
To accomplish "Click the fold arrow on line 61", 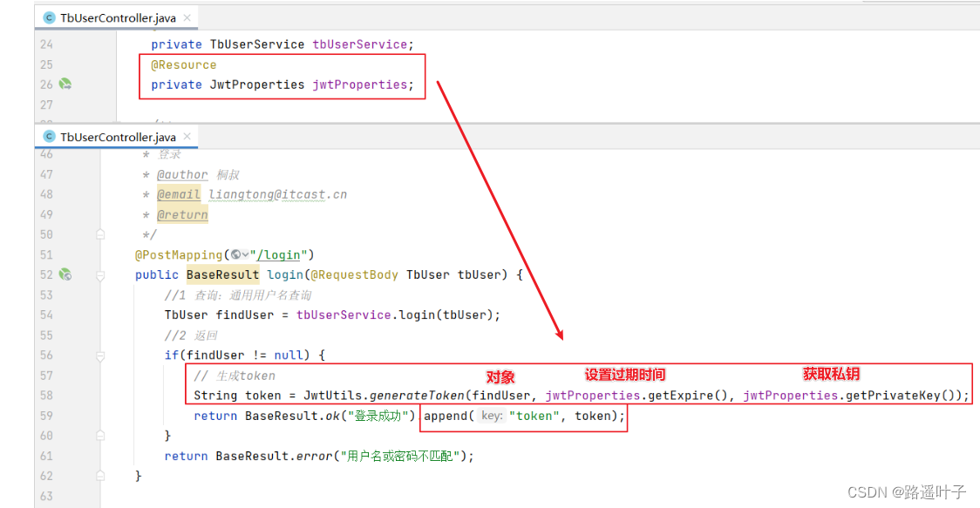I will tap(99, 456).
